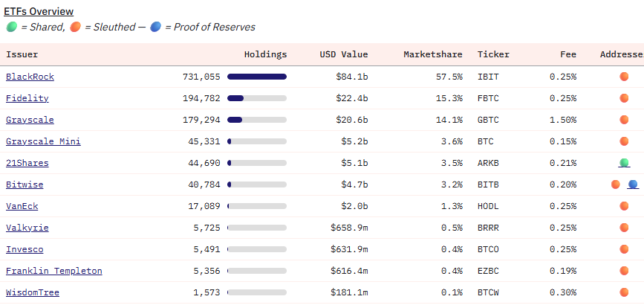Open the BlackRock issuer link
This screenshot has width=644, height=308.
30,77
